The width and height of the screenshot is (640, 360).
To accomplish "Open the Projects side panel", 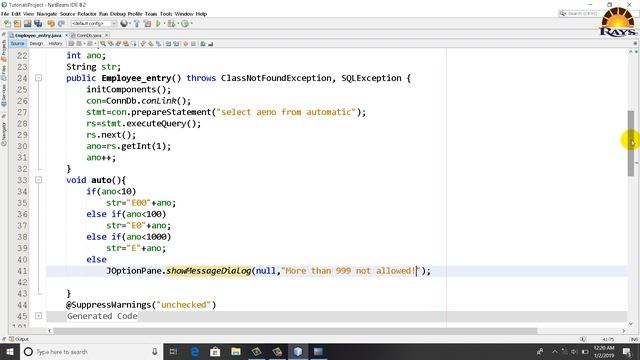I will tap(4, 51).
